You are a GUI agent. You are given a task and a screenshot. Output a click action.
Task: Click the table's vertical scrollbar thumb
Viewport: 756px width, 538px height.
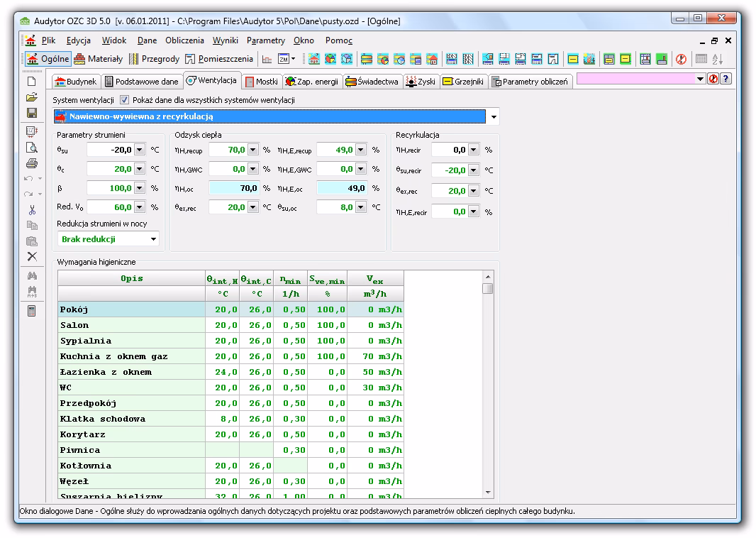487,288
